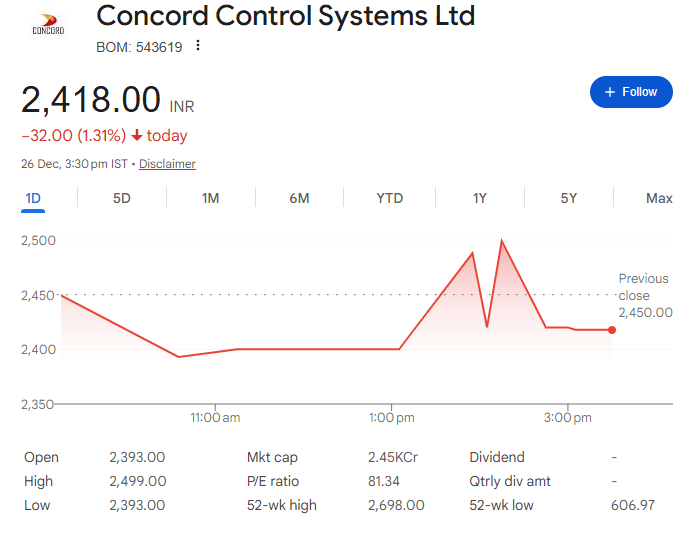Click the P/E ratio value 81.34
Viewport: 685px width, 539px height.
[384, 481]
